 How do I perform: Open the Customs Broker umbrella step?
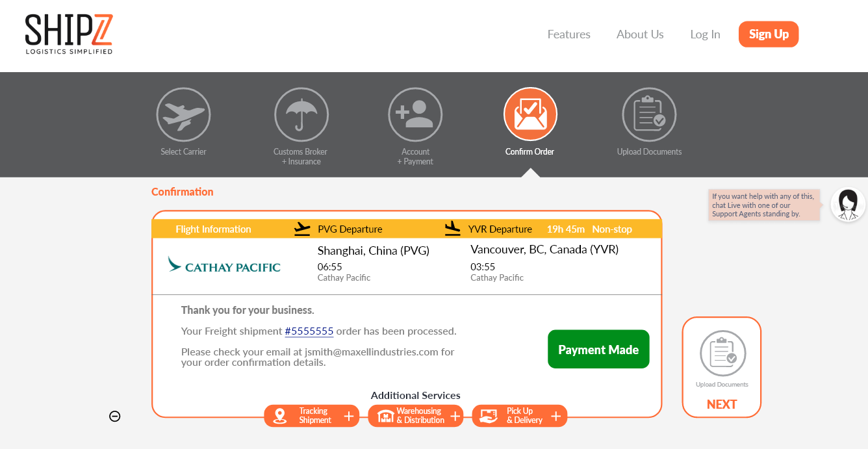[301, 115]
